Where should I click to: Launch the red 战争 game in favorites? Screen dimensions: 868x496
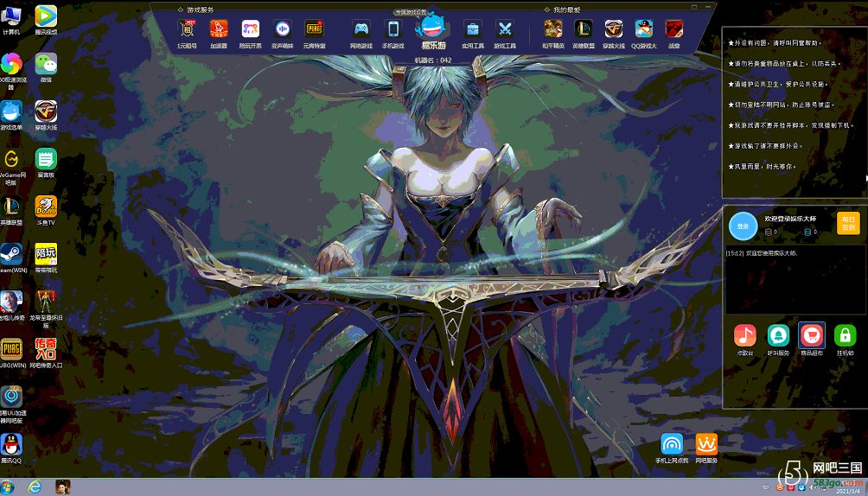pos(673,29)
